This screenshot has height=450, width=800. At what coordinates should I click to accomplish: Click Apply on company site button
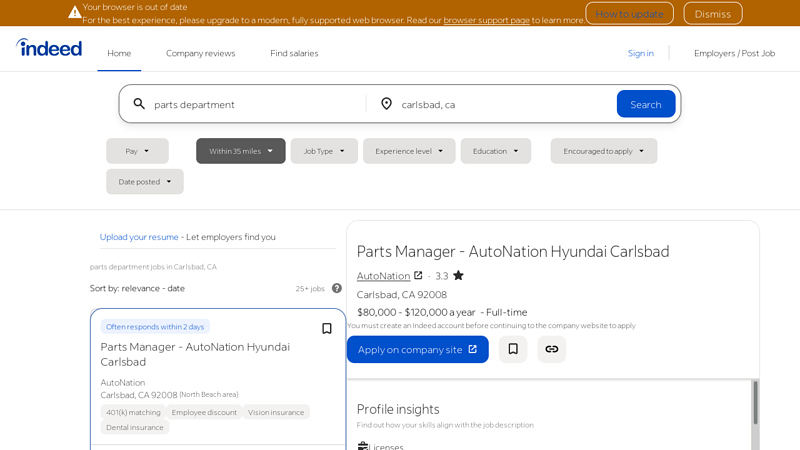[417, 349]
